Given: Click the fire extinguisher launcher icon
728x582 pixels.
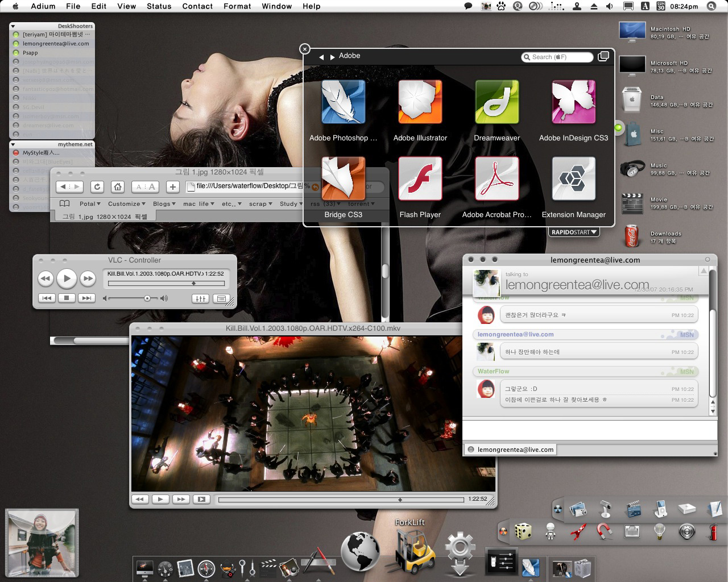Looking at the screenshot, I should pos(714,531).
